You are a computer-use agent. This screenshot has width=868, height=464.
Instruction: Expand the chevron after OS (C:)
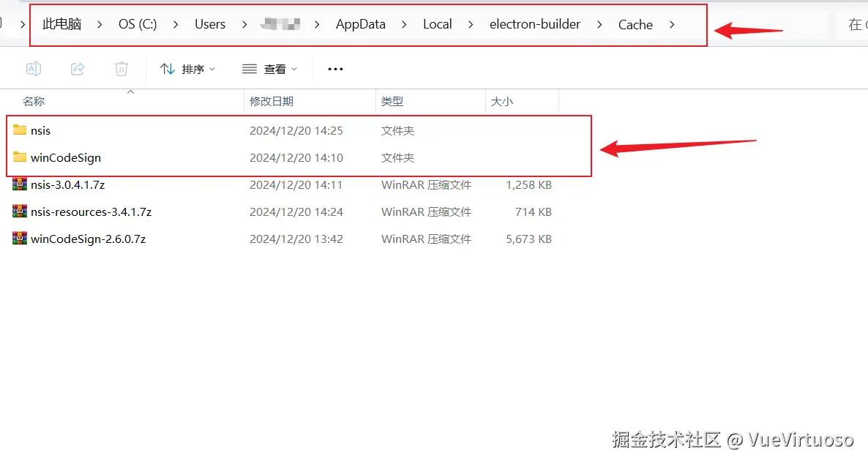176,24
